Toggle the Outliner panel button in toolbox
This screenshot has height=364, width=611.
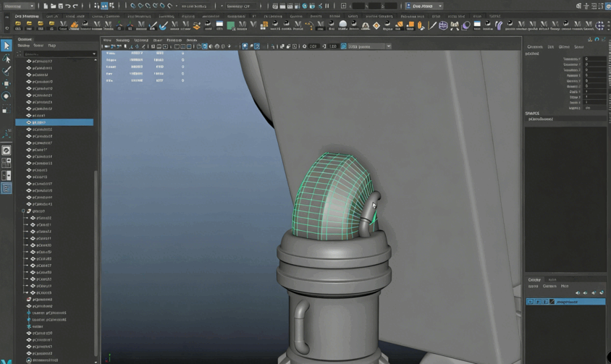(x=7, y=188)
